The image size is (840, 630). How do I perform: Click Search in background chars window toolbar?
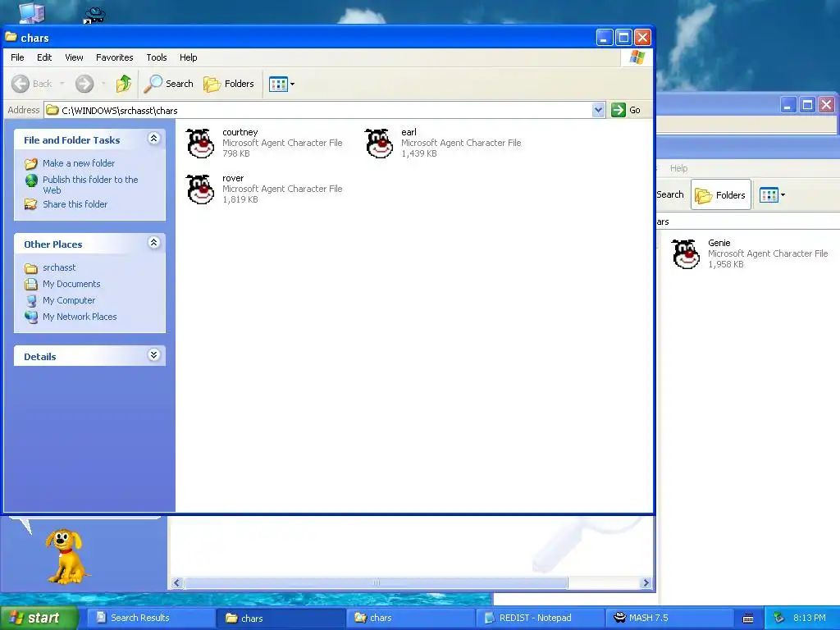coord(669,194)
